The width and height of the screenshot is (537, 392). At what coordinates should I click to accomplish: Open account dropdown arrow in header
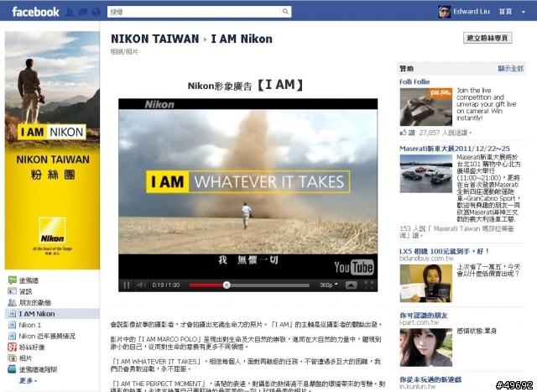coord(524,12)
